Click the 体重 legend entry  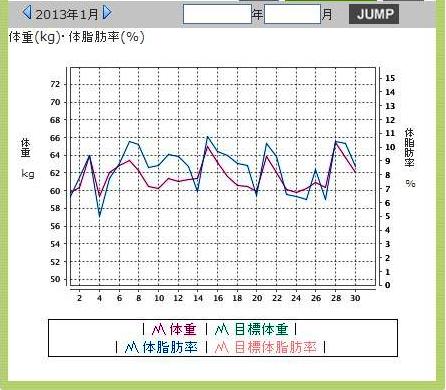[174, 329]
